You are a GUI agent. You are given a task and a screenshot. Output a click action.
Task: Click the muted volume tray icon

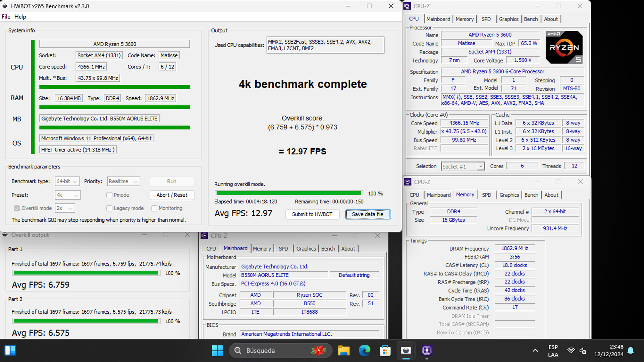click(583, 351)
